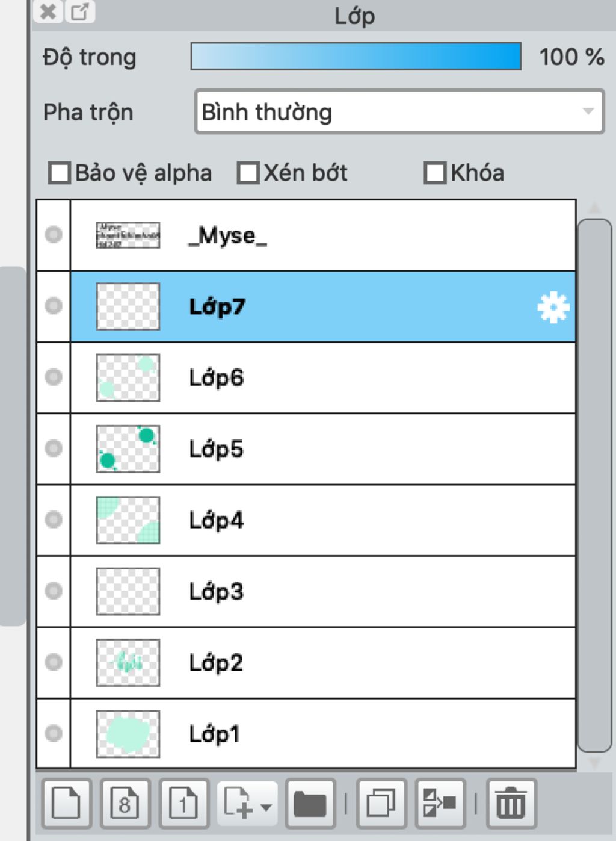Open the Pha trộn blend mode dropdown

pos(399,111)
